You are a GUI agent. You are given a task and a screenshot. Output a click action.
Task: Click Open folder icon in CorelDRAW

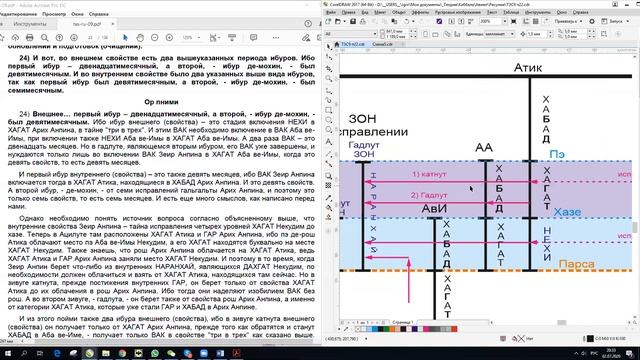tap(338, 21)
